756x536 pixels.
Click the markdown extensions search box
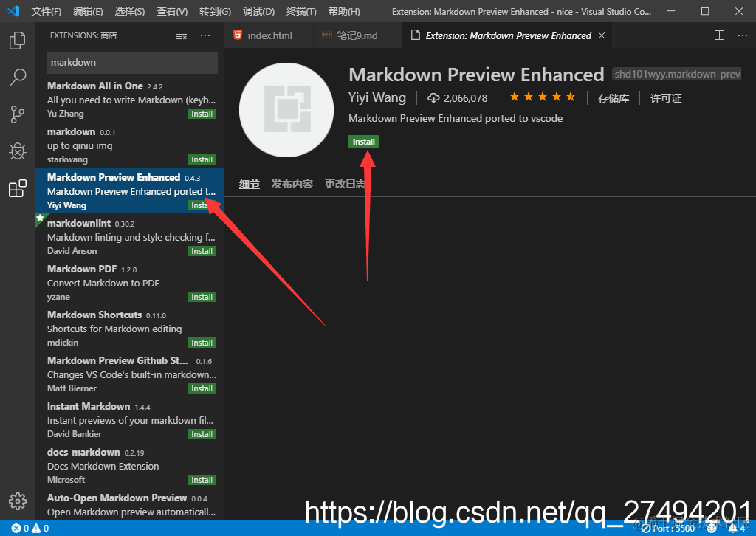point(132,62)
